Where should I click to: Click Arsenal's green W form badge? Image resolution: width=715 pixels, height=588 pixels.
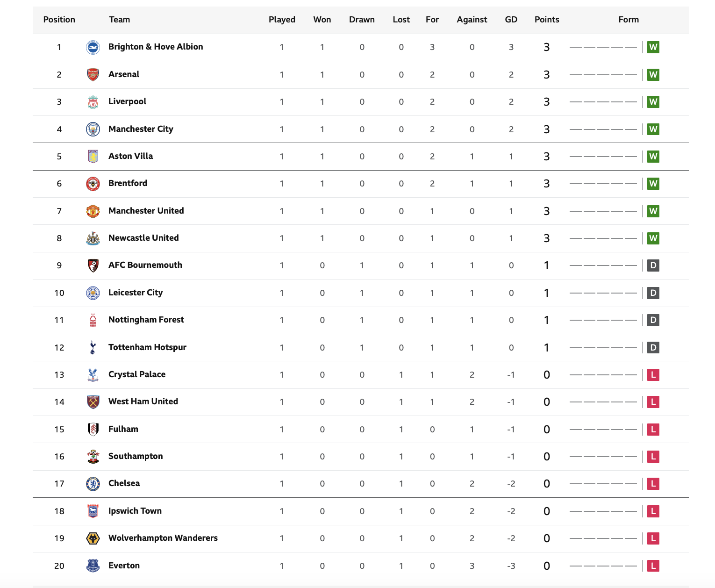[653, 75]
